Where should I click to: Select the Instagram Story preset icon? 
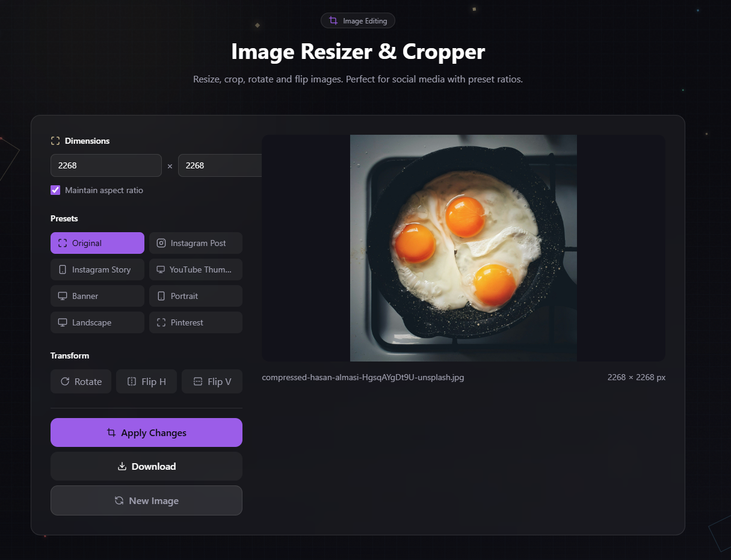point(63,269)
